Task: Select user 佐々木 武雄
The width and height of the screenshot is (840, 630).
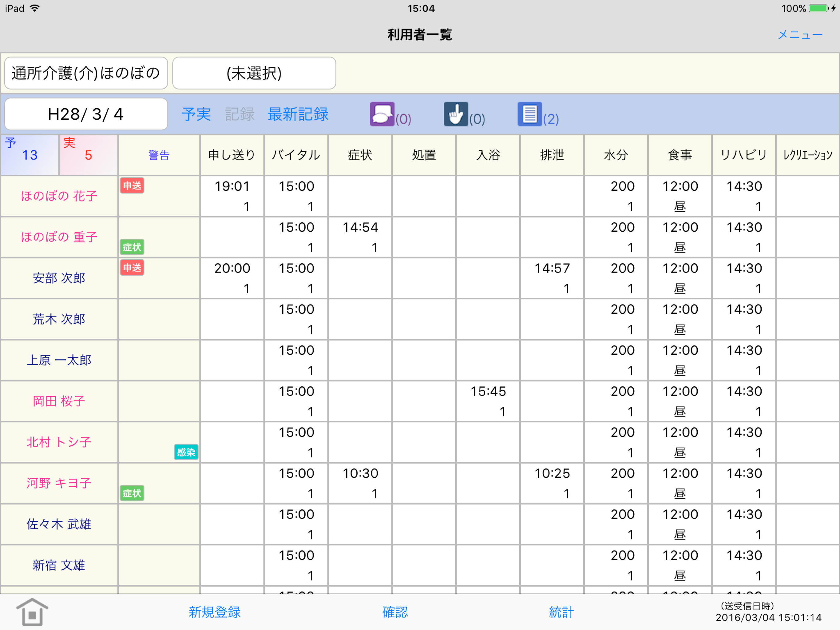Action: 59,524
